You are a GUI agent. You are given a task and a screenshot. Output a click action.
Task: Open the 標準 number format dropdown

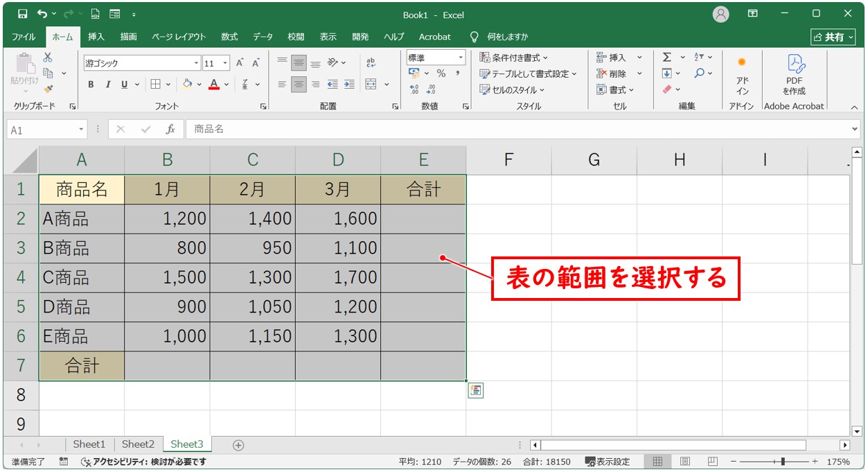coord(459,57)
